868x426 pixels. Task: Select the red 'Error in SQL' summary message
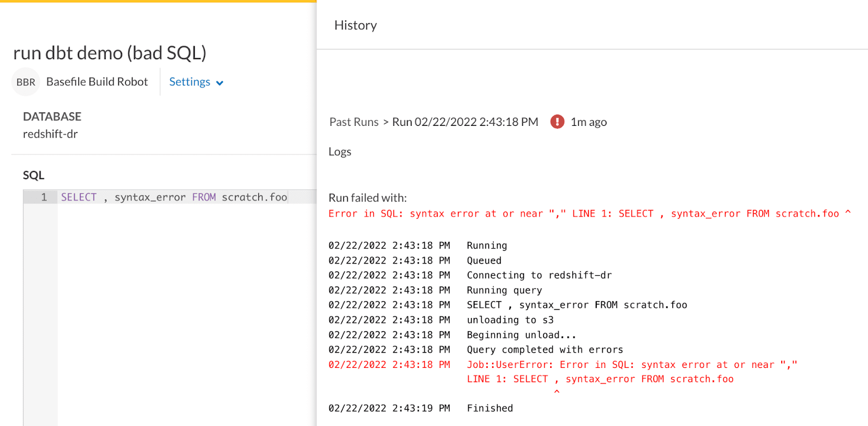click(x=590, y=214)
